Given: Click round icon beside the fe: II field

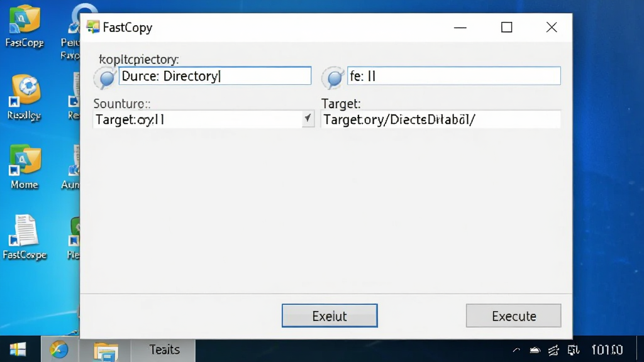Looking at the screenshot, I should point(333,77).
